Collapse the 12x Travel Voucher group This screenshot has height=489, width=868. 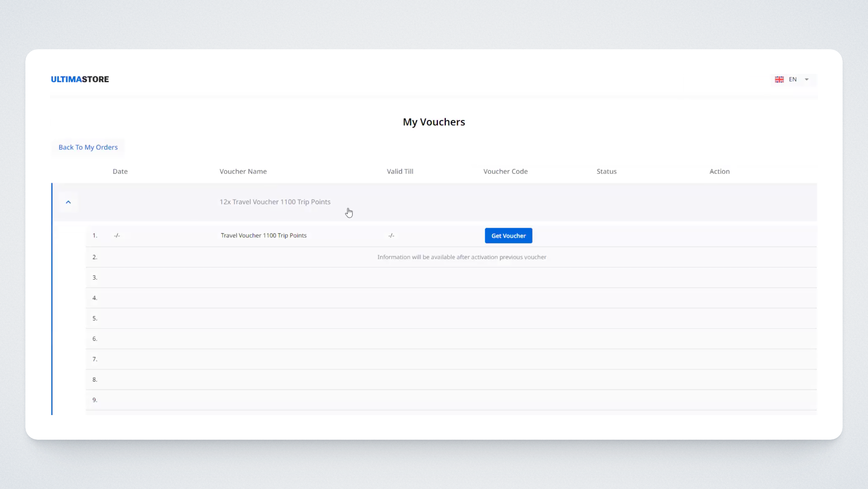(x=68, y=202)
